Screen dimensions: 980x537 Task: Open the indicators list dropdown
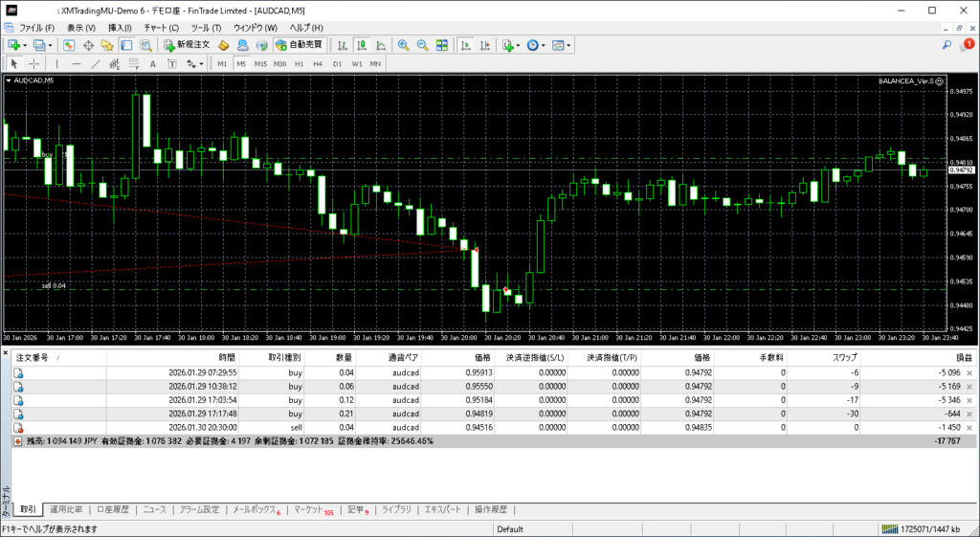(511, 45)
